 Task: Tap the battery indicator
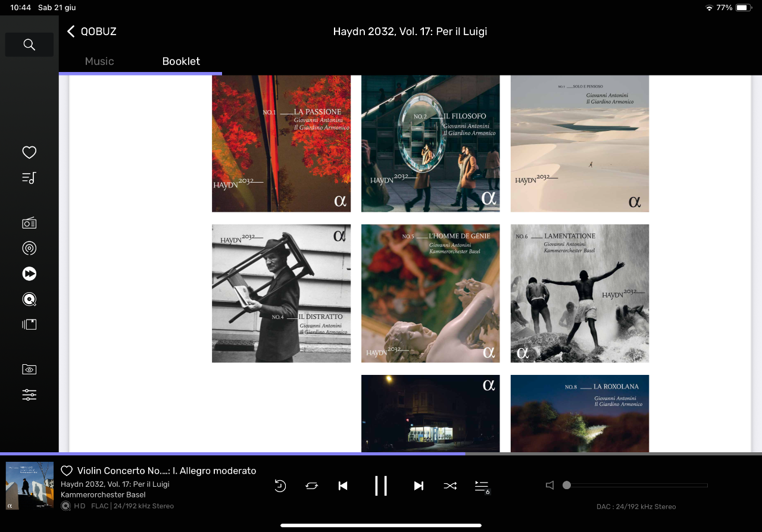[x=744, y=8]
